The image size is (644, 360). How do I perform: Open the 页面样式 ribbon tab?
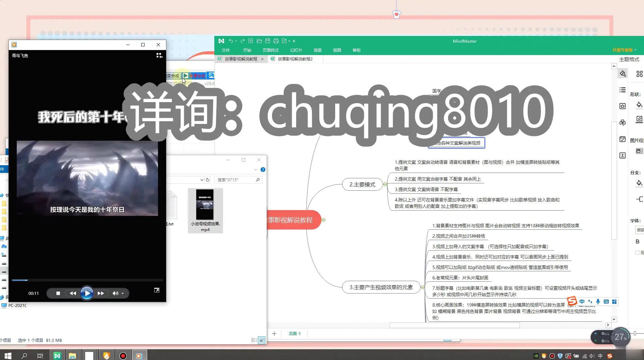point(271,50)
